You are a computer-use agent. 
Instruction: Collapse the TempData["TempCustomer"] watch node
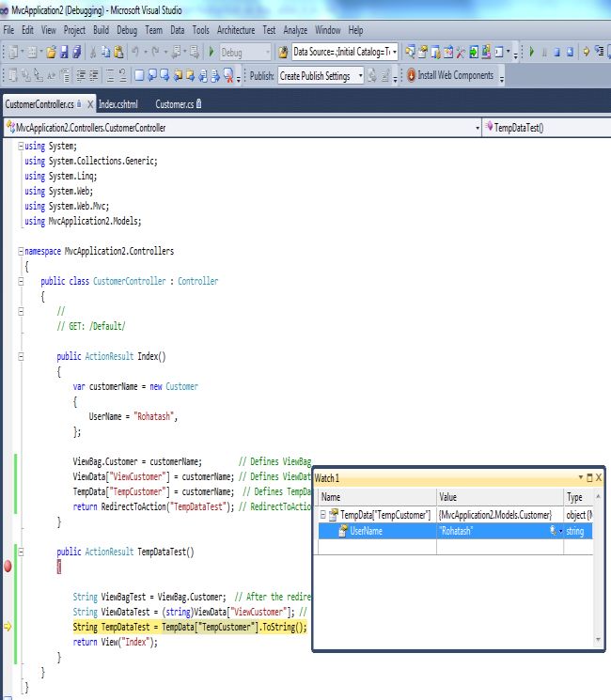point(324,515)
